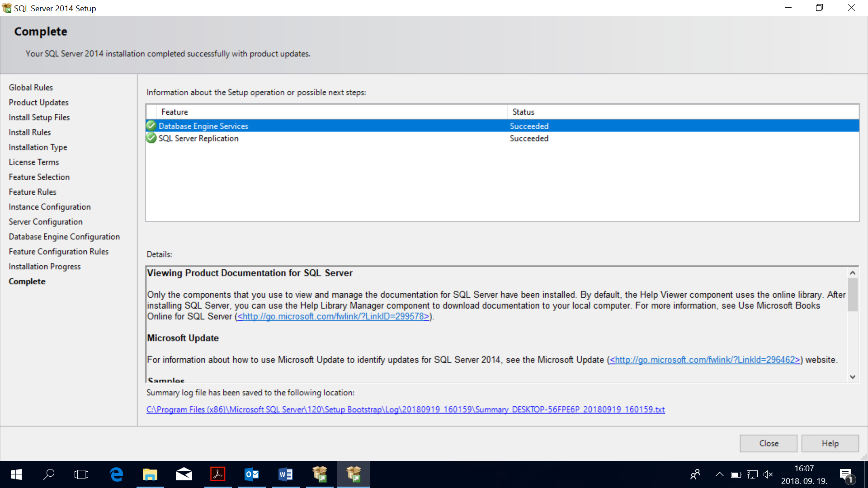Click Install Setup Files step

pos(39,117)
